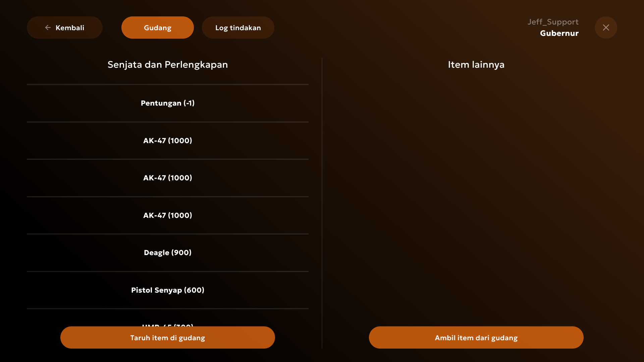Click the partially visible UMP-45 entry
The image size is (644, 362).
167,324
